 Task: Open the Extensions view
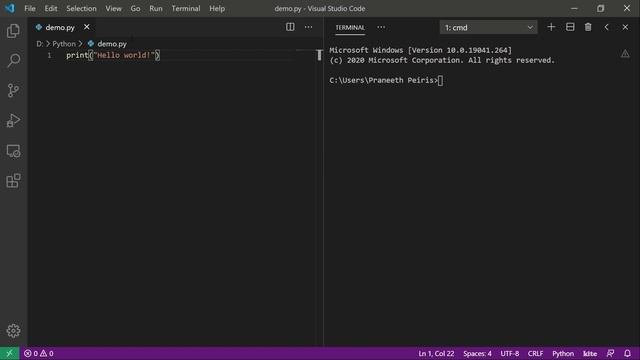[13, 181]
